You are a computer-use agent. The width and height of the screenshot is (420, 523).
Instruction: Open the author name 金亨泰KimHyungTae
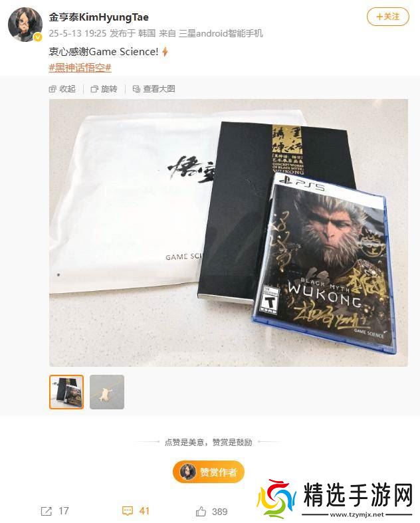[99, 17]
